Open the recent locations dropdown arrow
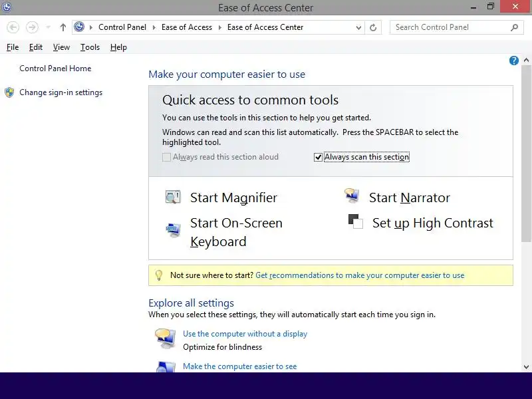Screen dimensions: 532x399 pos(49,27)
